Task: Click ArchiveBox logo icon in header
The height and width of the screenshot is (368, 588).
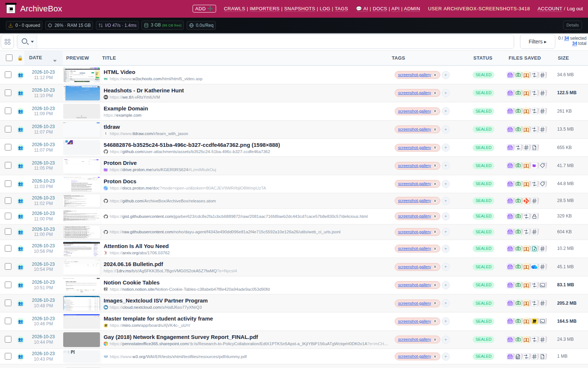Action: point(11,8)
